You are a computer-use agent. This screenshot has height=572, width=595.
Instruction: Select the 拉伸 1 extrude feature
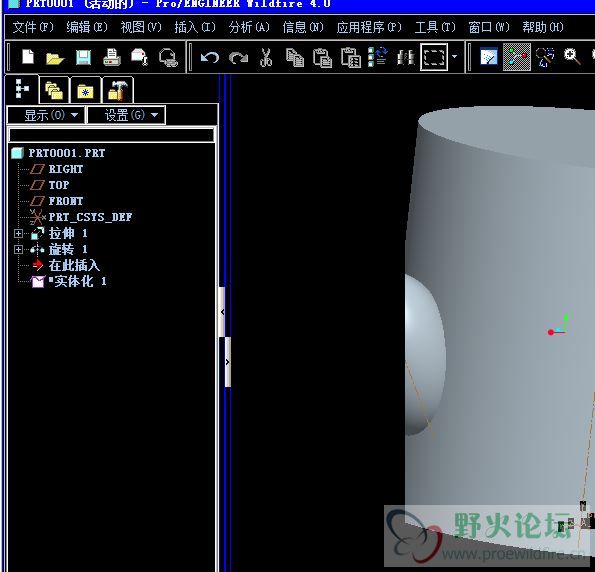click(68, 233)
